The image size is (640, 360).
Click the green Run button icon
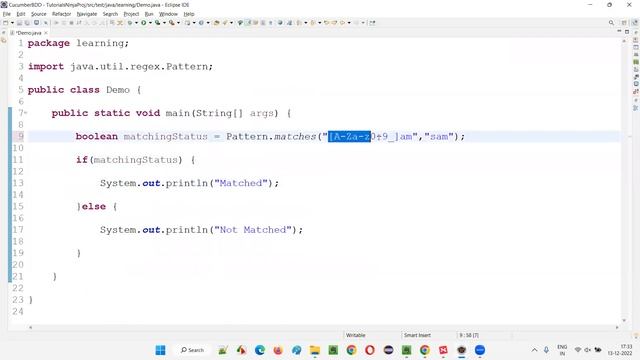click(144, 23)
